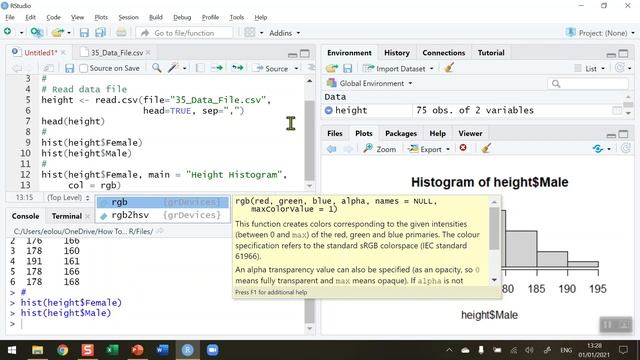Viewport: 640px width, 360px height.
Task: Open new file type dropdown arrow
Action: click(21, 33)
